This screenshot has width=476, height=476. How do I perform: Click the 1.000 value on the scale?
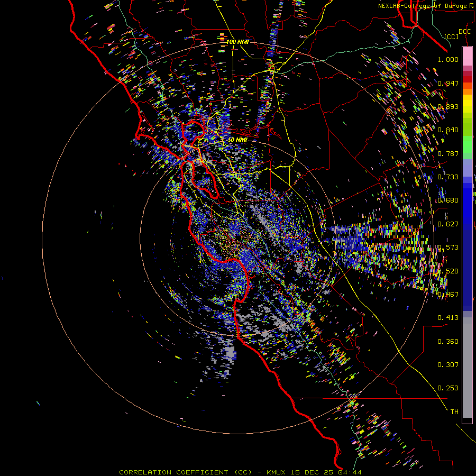[448, 59]
